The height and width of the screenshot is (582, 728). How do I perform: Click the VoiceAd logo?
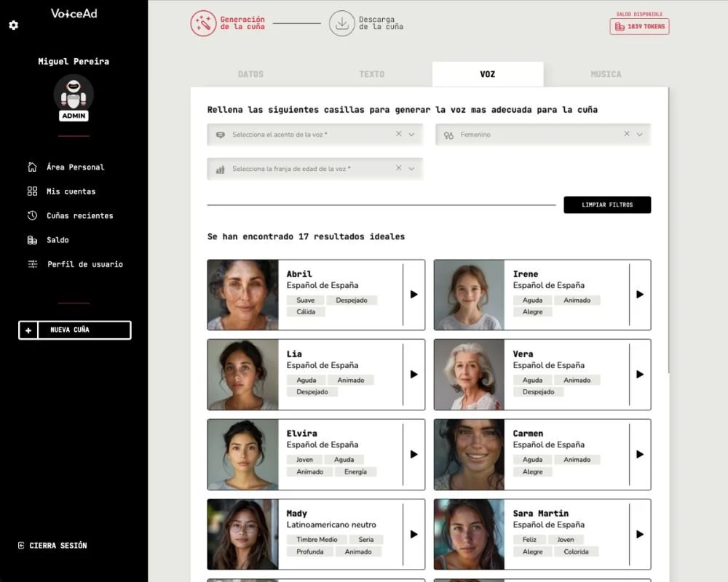[74, 14]
